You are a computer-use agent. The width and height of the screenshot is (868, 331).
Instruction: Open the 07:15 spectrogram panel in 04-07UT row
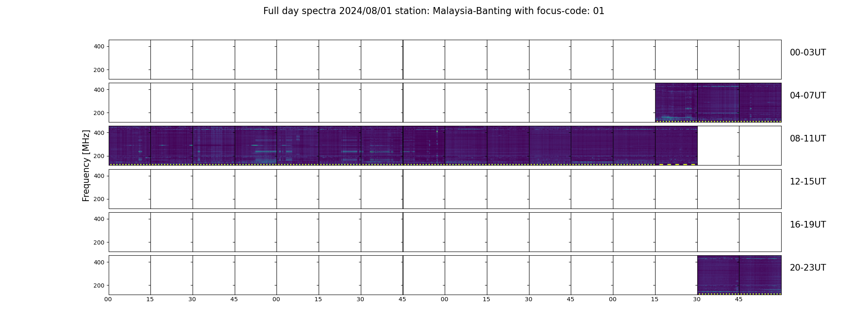point(676,103)
